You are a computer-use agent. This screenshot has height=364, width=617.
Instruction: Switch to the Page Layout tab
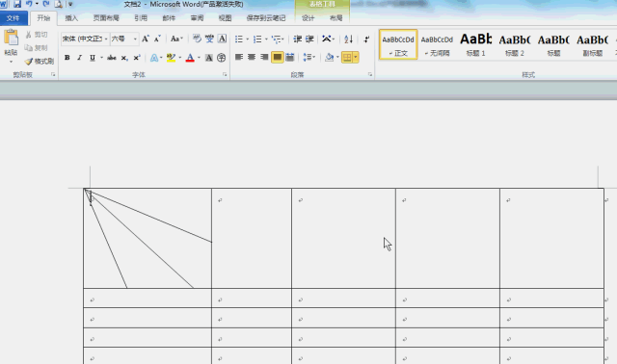point(106,18)
